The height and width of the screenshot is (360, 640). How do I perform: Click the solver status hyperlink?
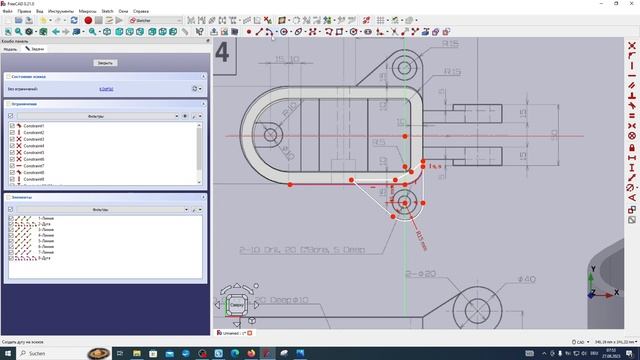tap(106, 89)
